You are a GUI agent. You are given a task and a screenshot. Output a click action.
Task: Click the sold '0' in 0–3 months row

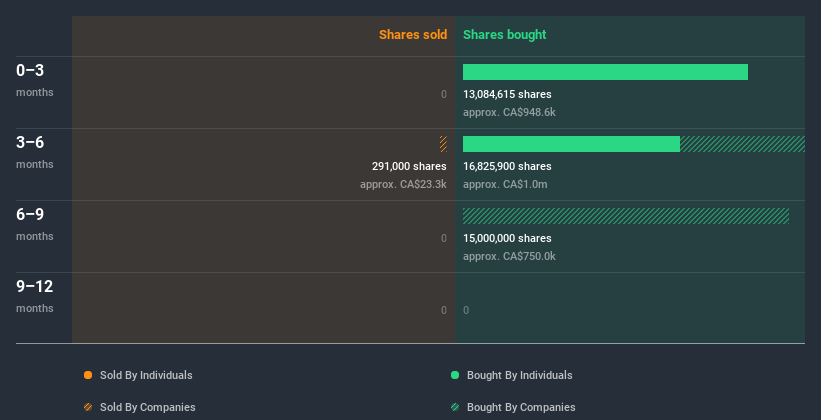tap(443, 94)
